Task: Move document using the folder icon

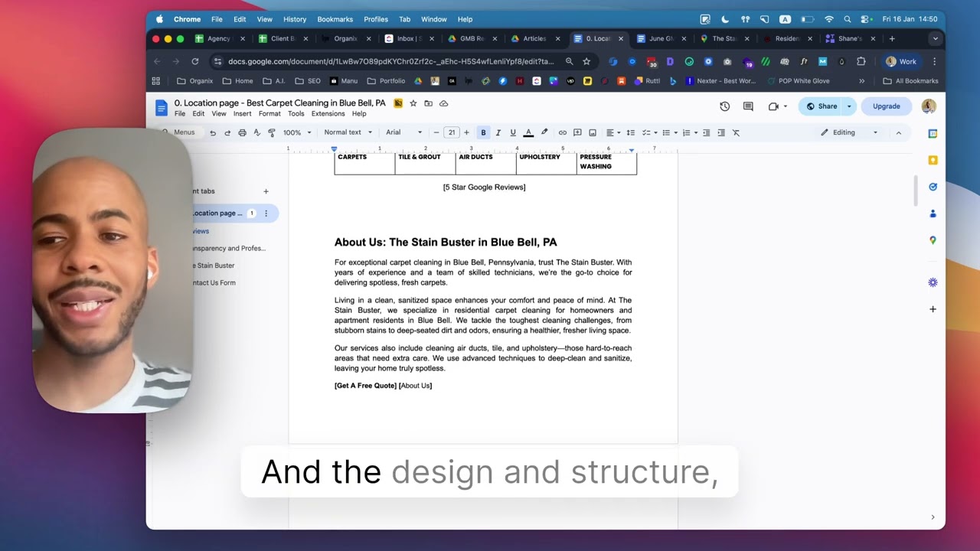Action: (428, 103)
